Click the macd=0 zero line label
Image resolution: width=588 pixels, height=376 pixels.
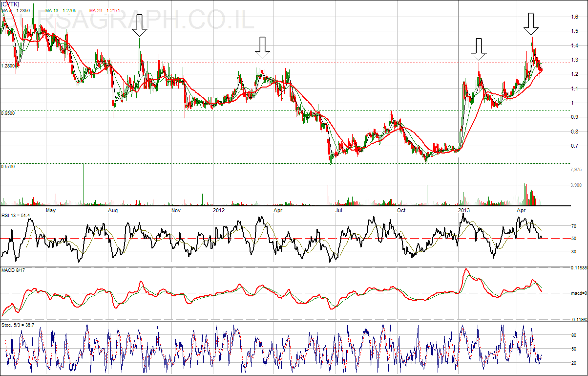[578, 293]
